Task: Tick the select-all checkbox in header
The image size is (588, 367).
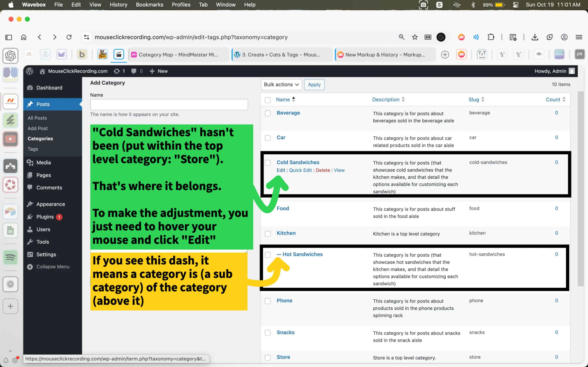Action: point(268,100)
